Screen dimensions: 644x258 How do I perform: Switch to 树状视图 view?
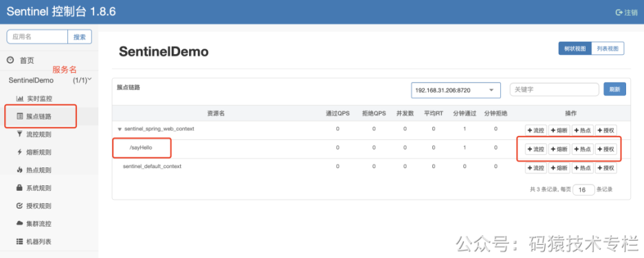[575, 49]
